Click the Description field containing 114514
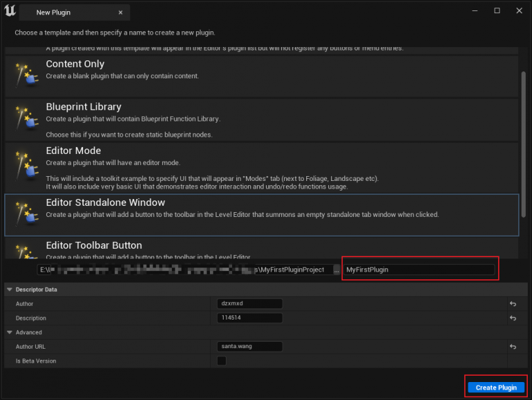This screenshot has height=400, width=532. (249, 318)
